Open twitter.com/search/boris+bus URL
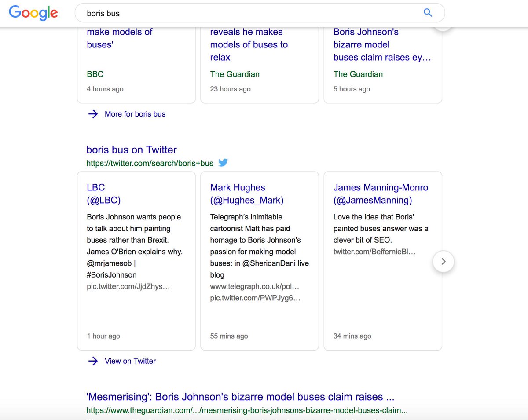This screenshot has height=420, width=528. pos(150,163)
